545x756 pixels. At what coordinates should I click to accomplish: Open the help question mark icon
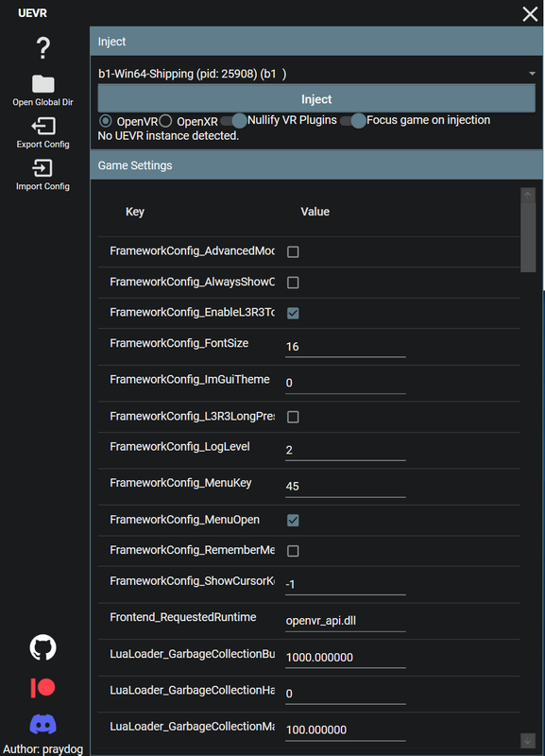coord(43,48)
